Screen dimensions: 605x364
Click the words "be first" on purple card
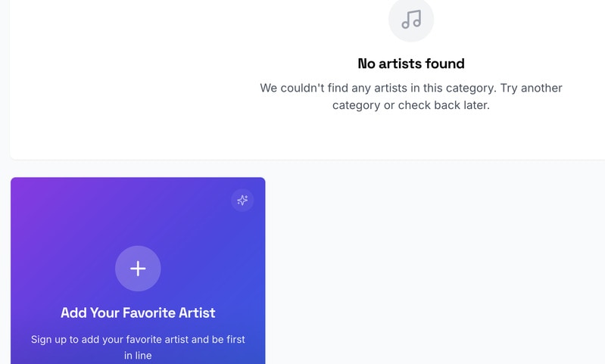[x=229, y=340]
